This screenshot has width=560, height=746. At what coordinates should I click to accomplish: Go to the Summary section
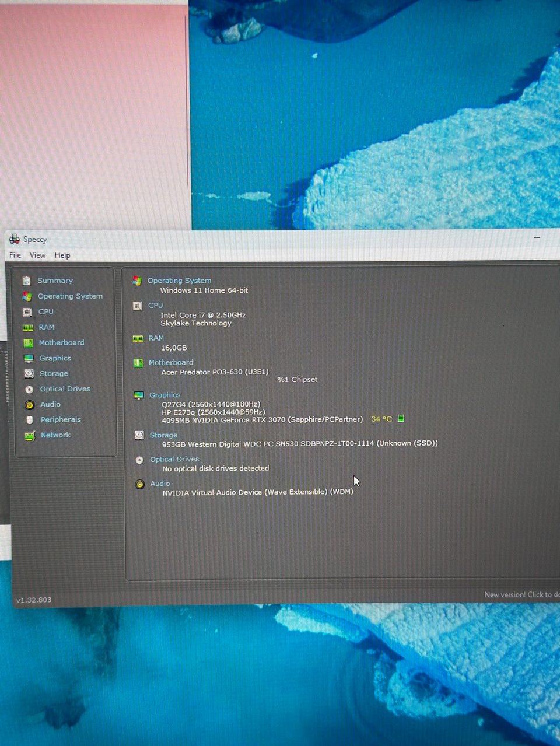tap(55, 281)
